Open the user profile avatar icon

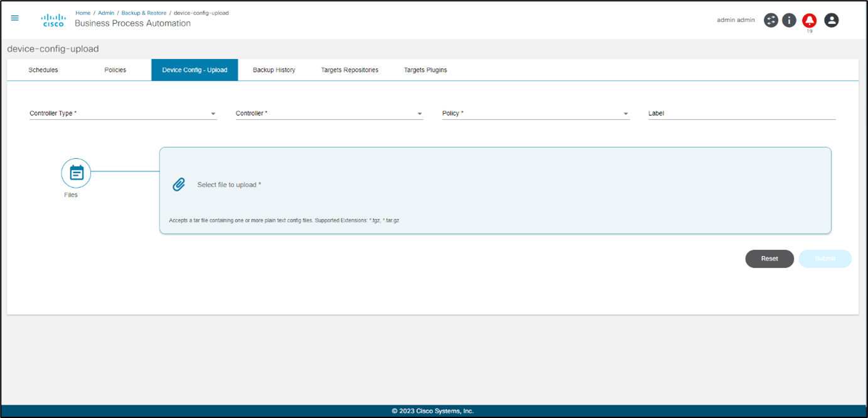tap(832, 20)
